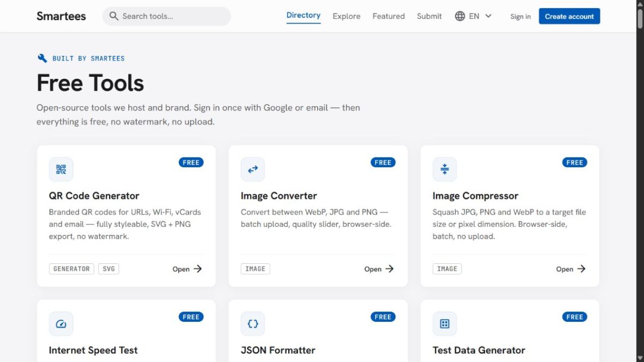This screenshot has width=644, height=362.
Task: Click the FREE badge on Image Compressor
Action: [x=575, y=162]
